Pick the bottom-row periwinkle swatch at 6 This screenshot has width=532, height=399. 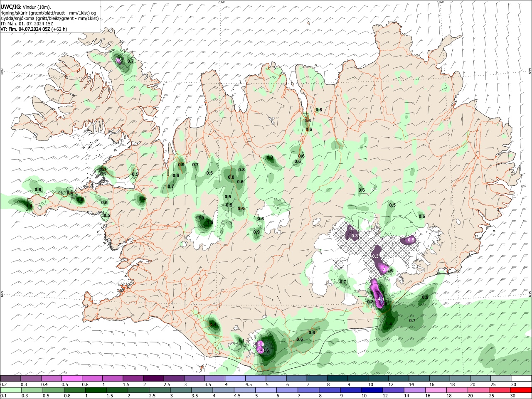287,390
